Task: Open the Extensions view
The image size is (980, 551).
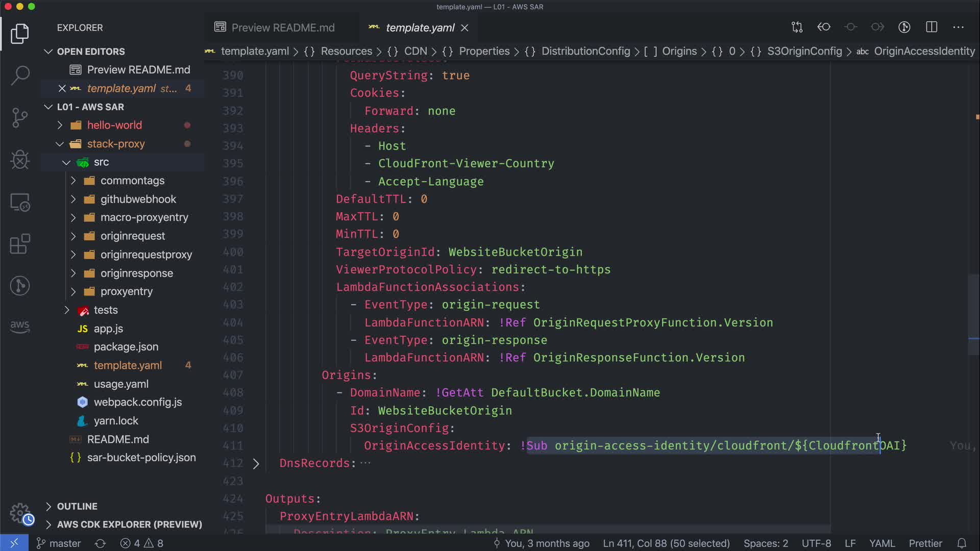Action: (x=20, y=244)
